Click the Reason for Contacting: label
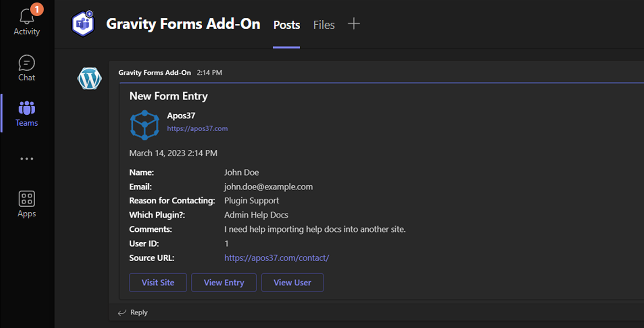The image size is (644, 328). [172, 200]
